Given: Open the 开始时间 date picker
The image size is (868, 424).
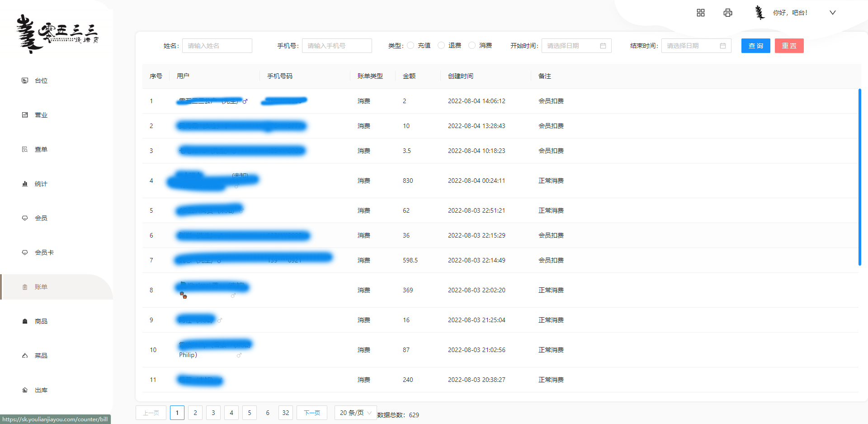Looking at the screenshot, I should tap(576, 46).
